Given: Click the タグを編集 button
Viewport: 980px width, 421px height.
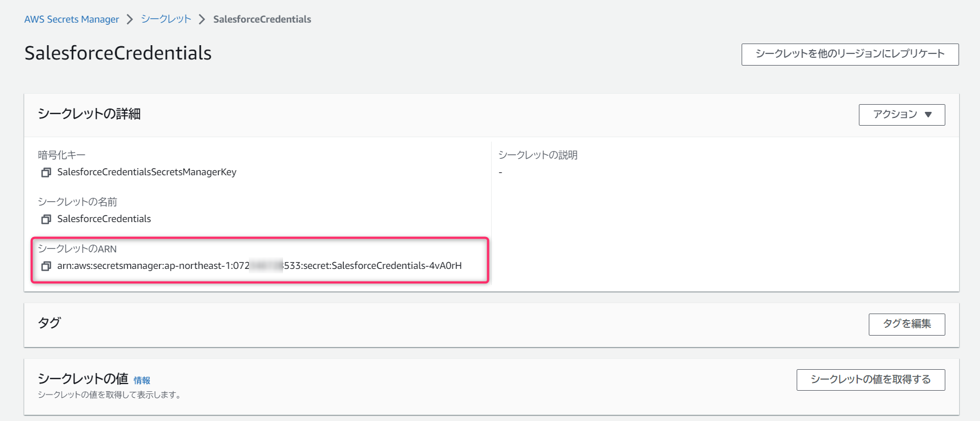Looking at the screenshot, I should (x=907, y=324).
